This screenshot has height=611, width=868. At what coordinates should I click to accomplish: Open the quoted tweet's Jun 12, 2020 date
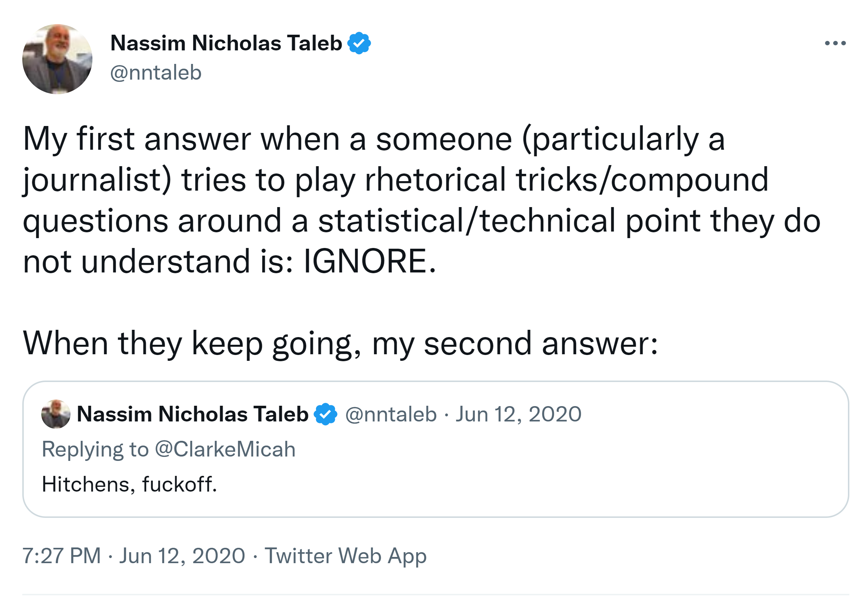click(x=518, y=414)
